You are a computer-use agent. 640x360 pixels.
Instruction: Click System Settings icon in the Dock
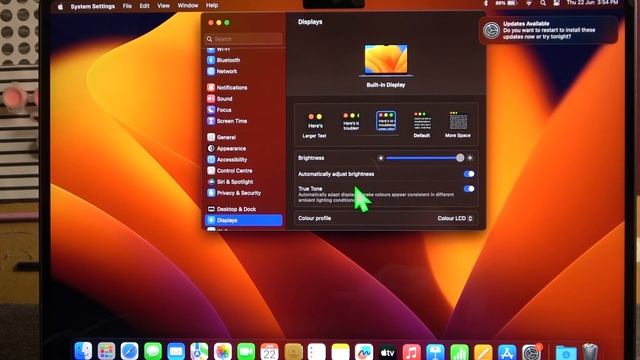(531, 352)
